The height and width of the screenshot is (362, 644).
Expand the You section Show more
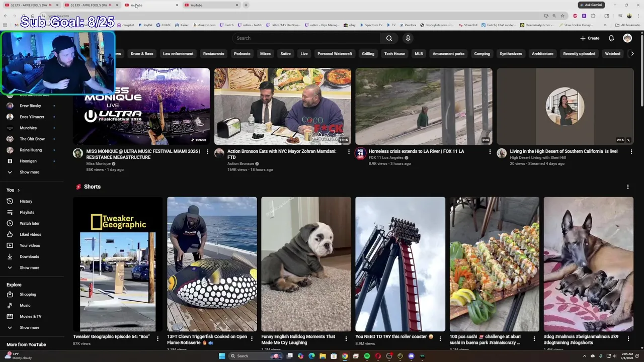tap(30, 267)
